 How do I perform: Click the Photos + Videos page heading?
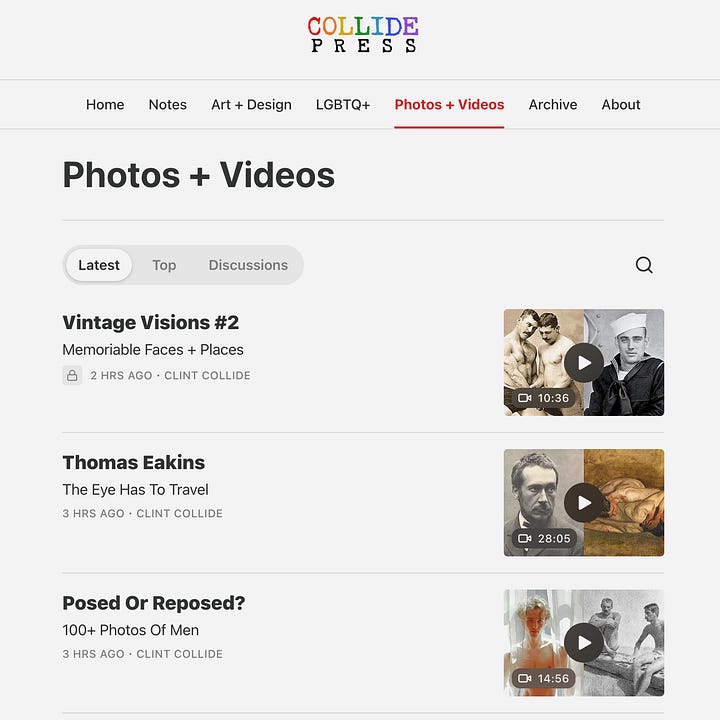click(x=199, y=175)
